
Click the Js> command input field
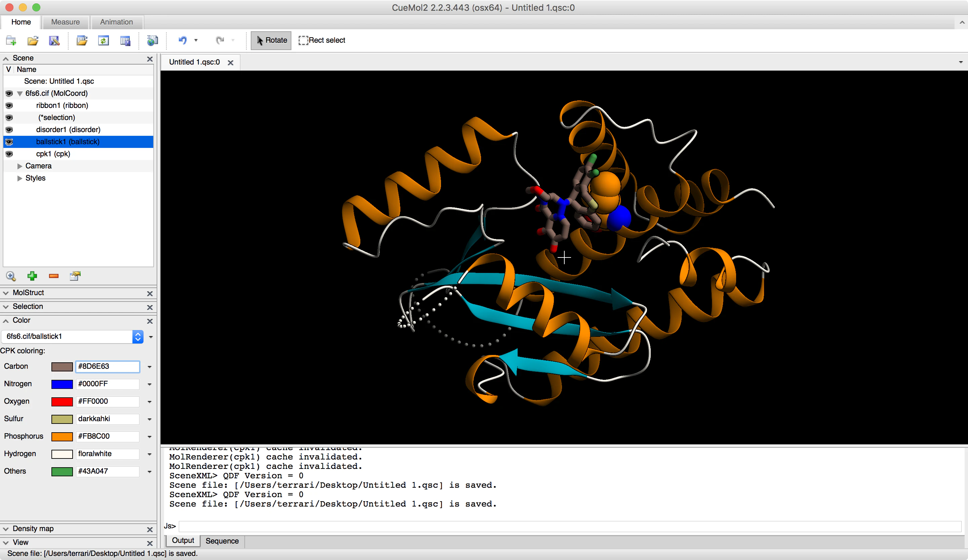(x=570, y=526)
